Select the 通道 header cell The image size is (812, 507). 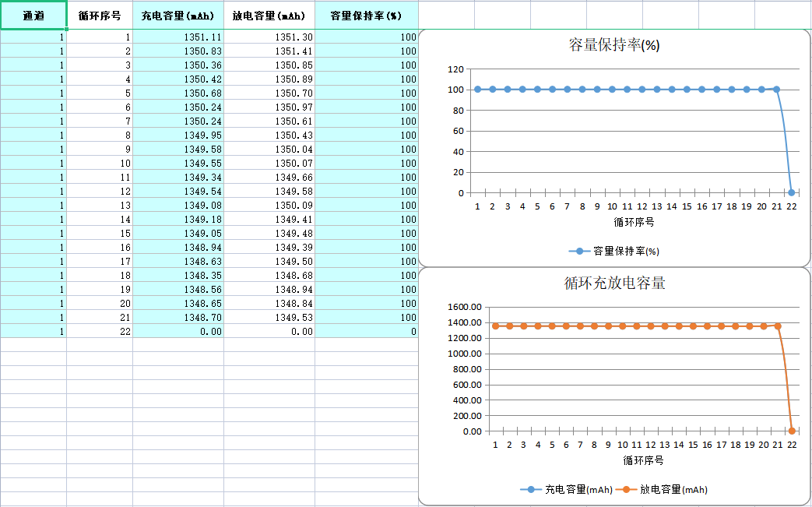pos(33,15)
